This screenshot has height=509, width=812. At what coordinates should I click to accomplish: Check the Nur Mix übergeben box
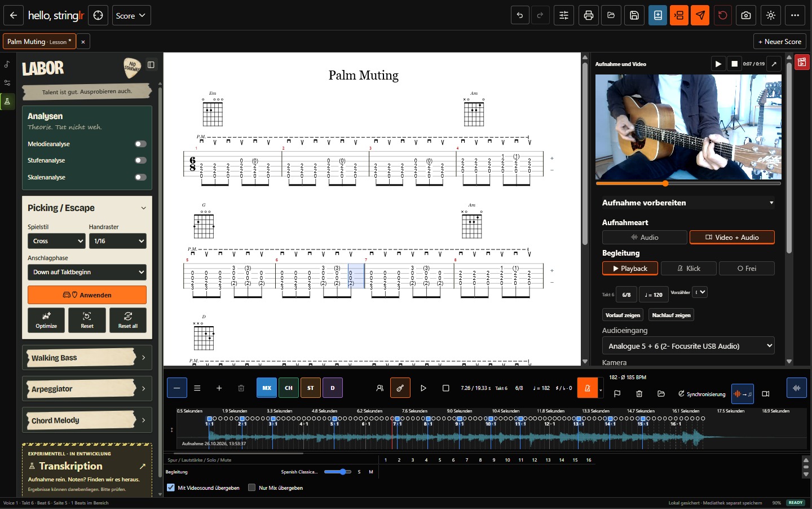click(252, 488)
